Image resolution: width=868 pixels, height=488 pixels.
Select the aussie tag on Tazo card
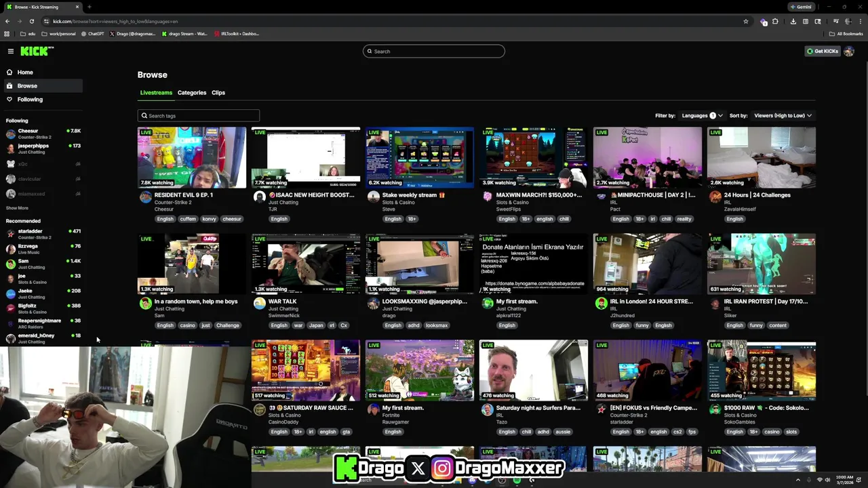point(562,432)
